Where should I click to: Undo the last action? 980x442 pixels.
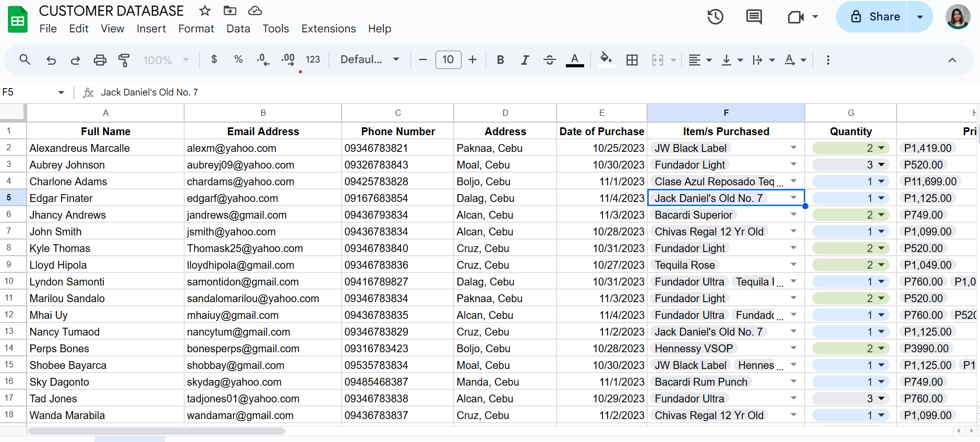(x=51, y=60)
